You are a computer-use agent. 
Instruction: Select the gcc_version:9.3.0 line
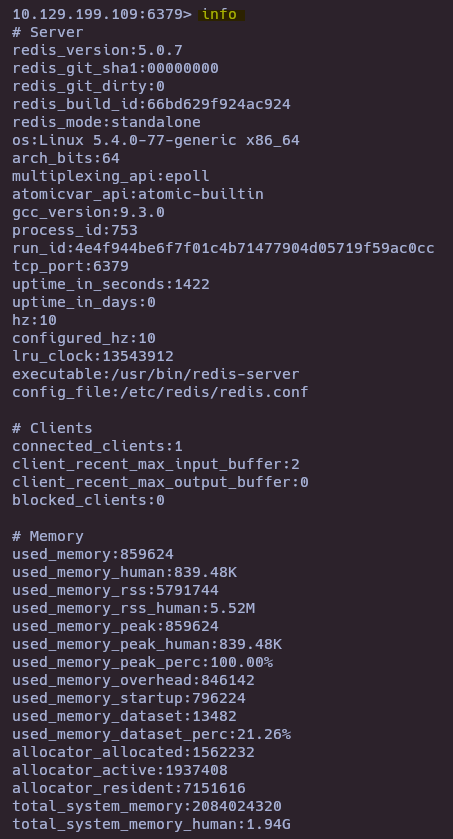(x=88, y=212)
